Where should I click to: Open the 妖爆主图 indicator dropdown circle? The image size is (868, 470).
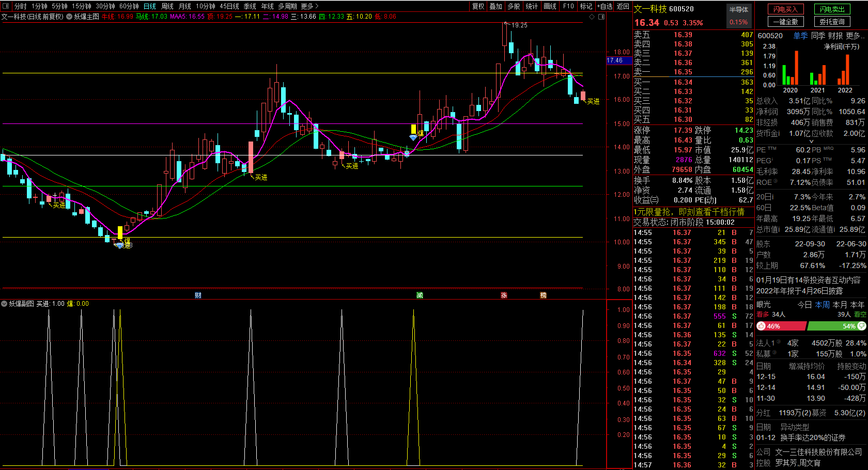tap(69, 17)
